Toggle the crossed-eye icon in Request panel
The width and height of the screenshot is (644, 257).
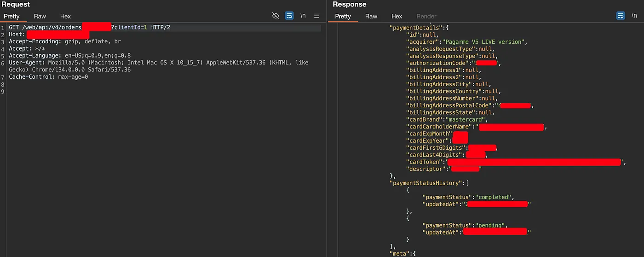(x=276, y=16)
